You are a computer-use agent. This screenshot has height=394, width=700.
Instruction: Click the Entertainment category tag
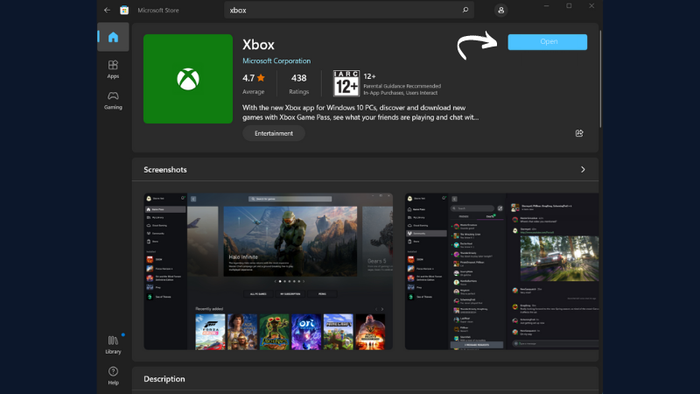(274, 133)
